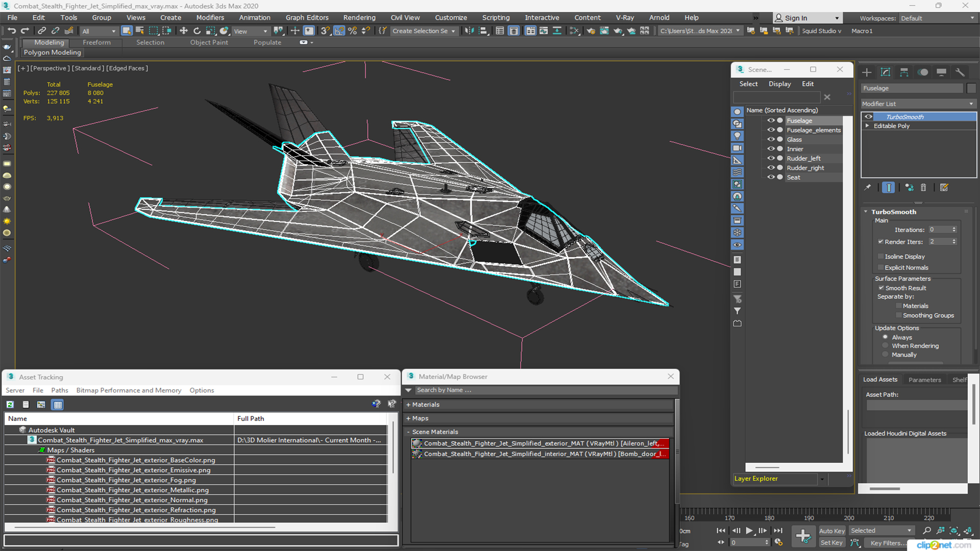This screenshot has height=551, width=980.
Task: Select When Rendering update option
Action: (886, 346)
